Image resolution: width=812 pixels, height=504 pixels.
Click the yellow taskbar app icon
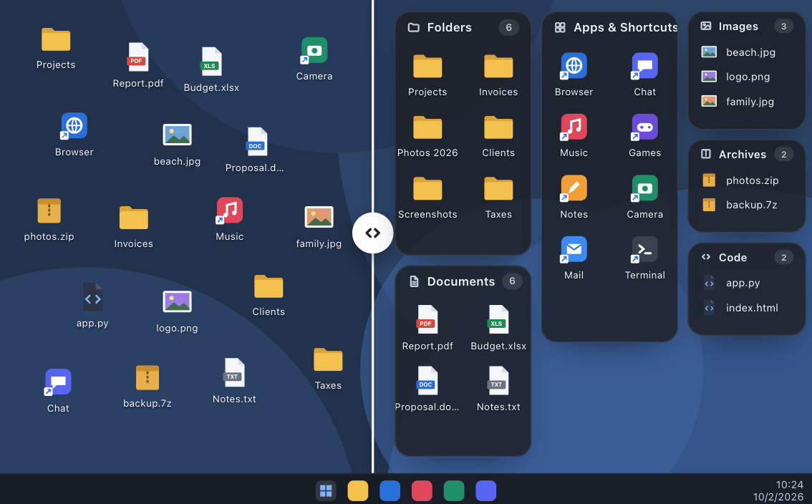pyautogui.click(x=358, y=490)
